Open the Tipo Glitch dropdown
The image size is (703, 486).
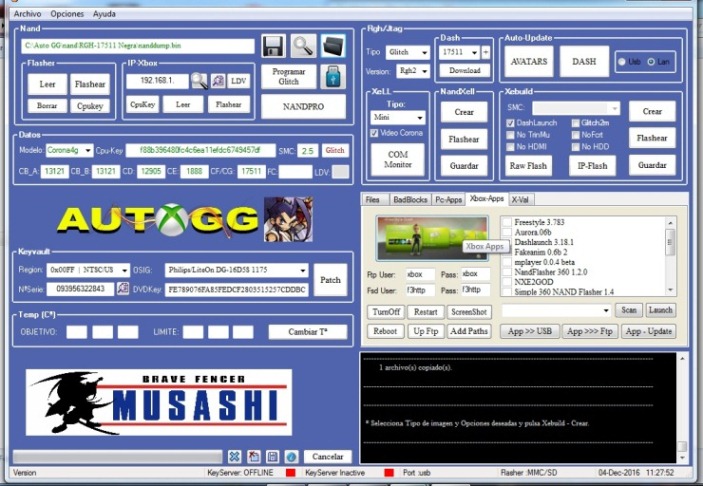coord(408,52)
